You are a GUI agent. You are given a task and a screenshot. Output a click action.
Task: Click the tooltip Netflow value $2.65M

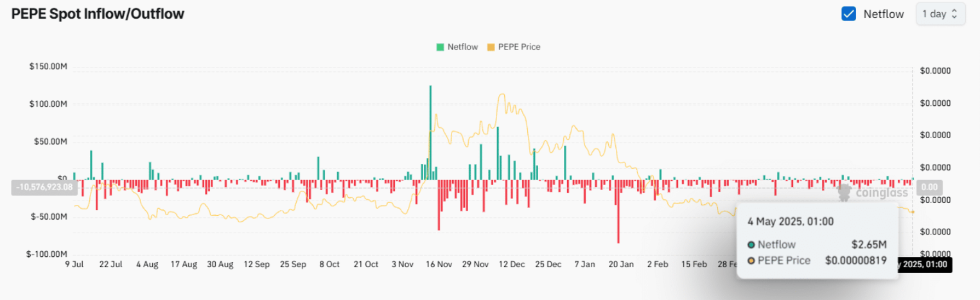(869, 244)
